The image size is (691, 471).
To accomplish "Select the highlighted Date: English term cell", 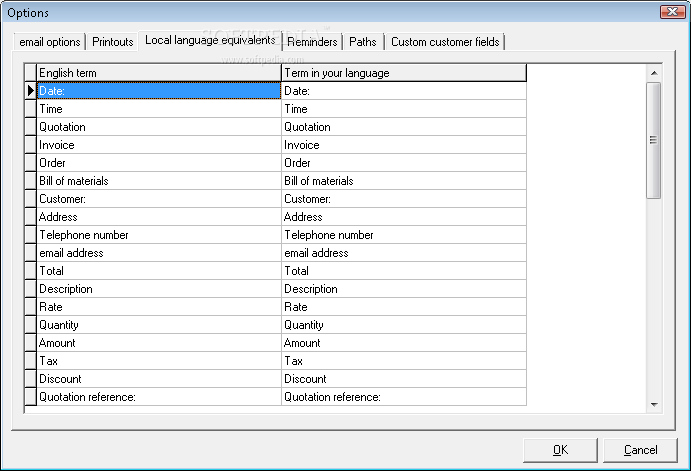I will pos(159,91).
